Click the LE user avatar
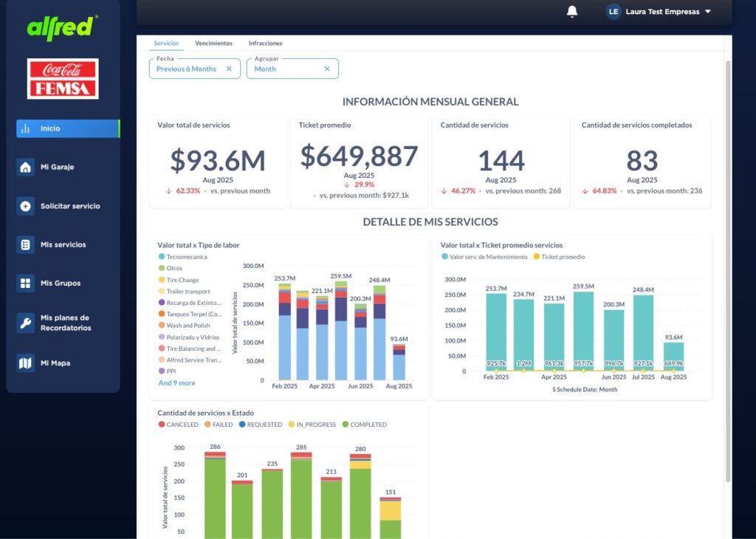Screen dimensions: 756x539 614,12
